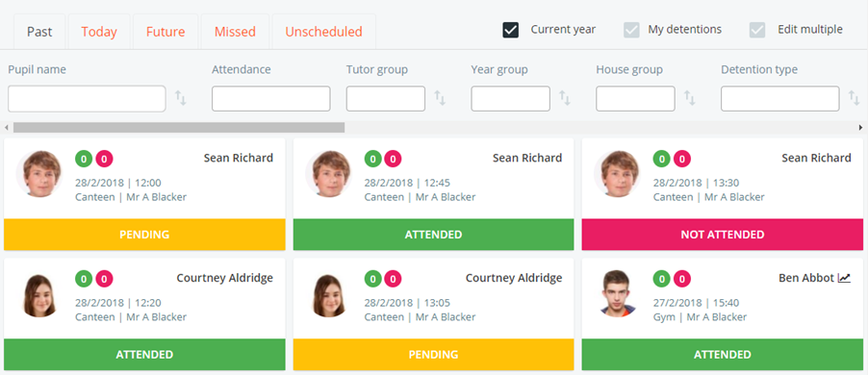This screenshot has width=868, height=375.
Task: Click '28/2/2018 | 12:00' date text
Action: click(118, 183)
